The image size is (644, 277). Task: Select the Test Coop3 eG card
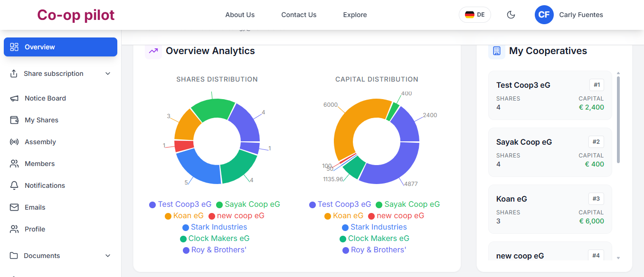pos(550,95)
